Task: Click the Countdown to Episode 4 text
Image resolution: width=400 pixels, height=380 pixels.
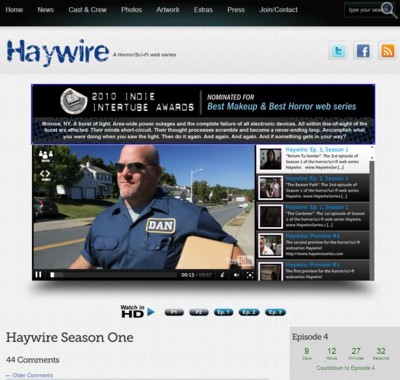Action: (x=345, y=368)
